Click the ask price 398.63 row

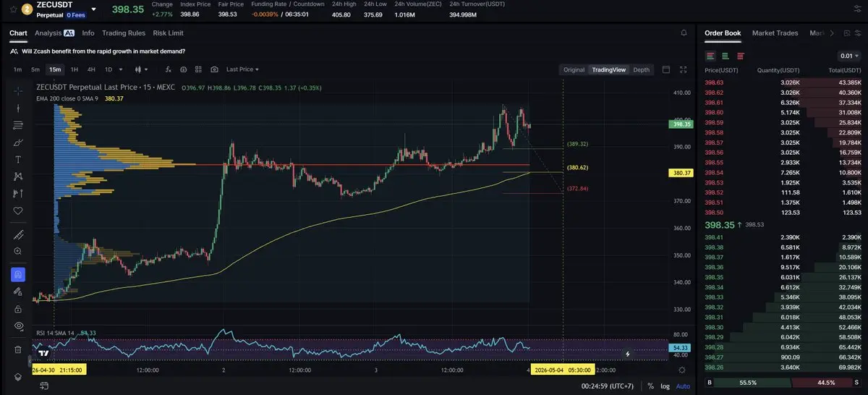(783, 82)
